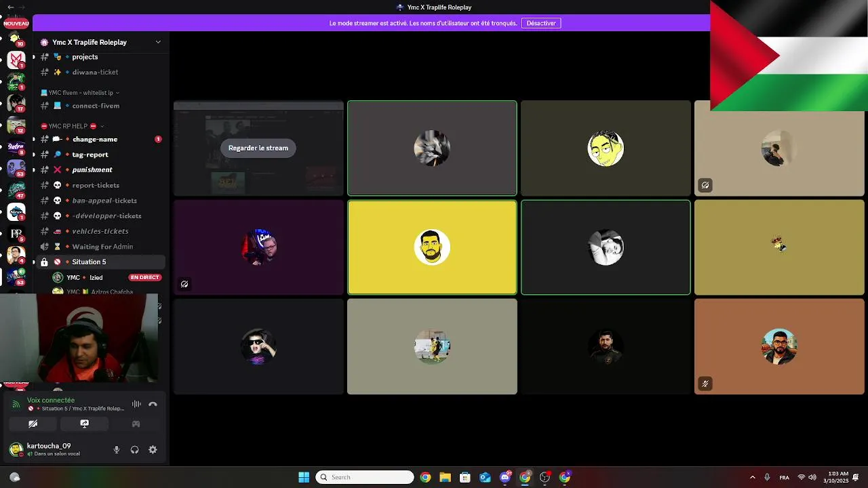Open the FRA language indicator in tray
Screen dimensions: 868x488
tap(784, 477)
